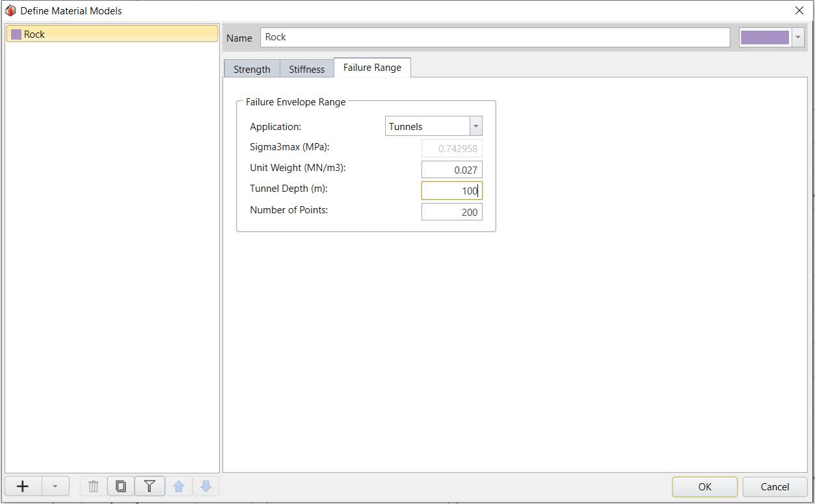Viewport: 815px width, 504px height.
Task: Click inside the Tunnel Depth field
Action: (452, 190)
